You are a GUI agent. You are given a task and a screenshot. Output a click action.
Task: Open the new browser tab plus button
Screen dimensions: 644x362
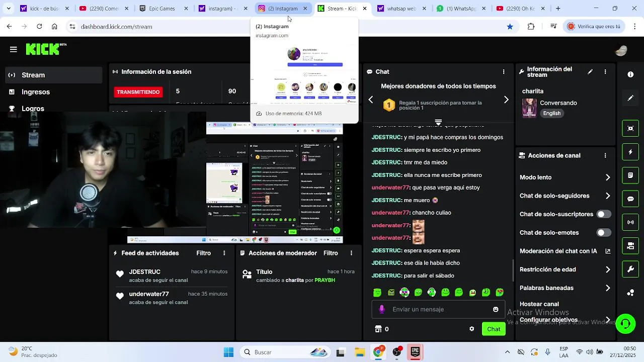558,9
